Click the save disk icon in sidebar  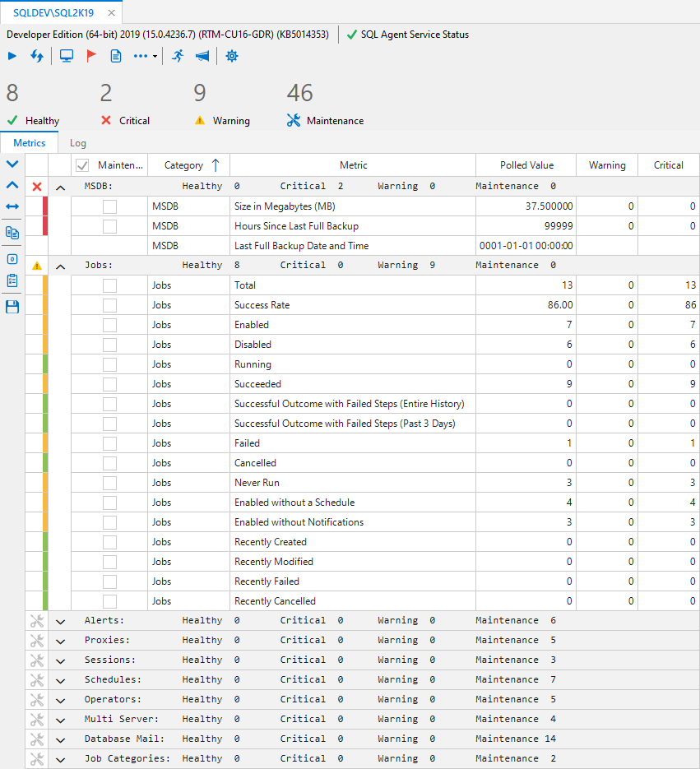[12, 306]
